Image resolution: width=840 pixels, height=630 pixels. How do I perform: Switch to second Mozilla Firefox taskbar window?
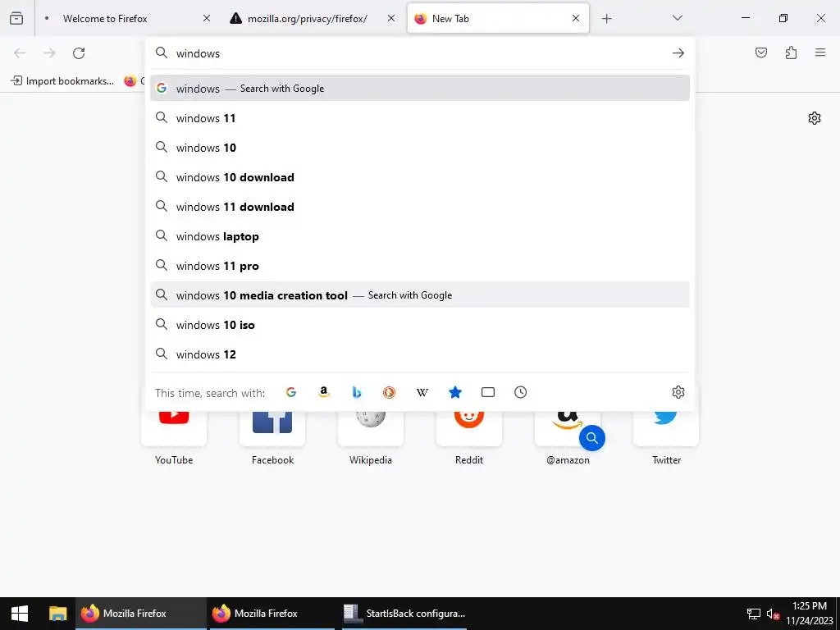[272, 614]
